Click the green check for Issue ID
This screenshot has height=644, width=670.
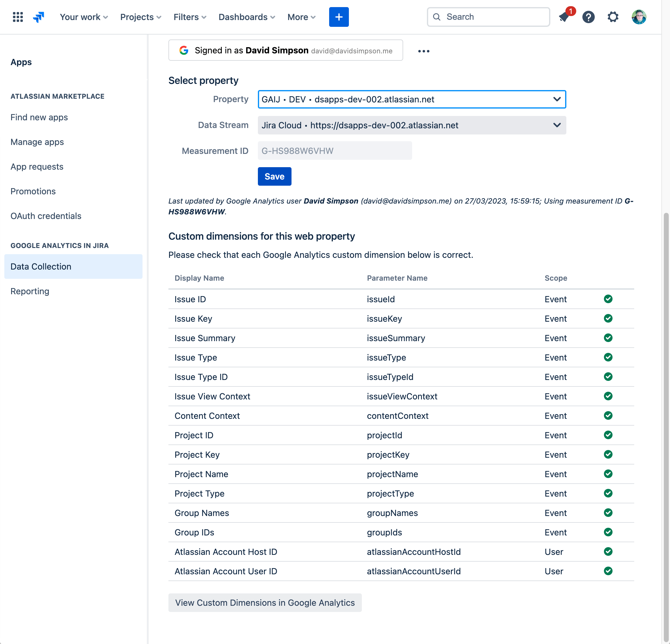(x=608, y=299)
